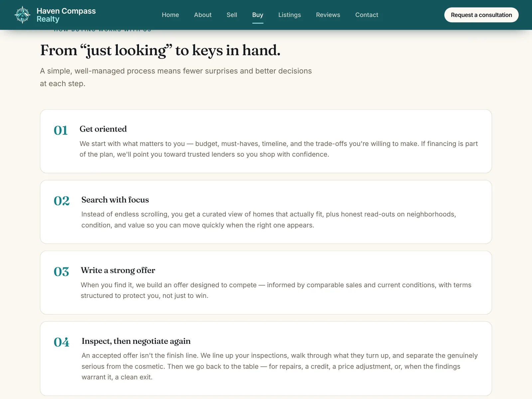Click the Haven Compass Realty compass logo icon

point(22,15)
